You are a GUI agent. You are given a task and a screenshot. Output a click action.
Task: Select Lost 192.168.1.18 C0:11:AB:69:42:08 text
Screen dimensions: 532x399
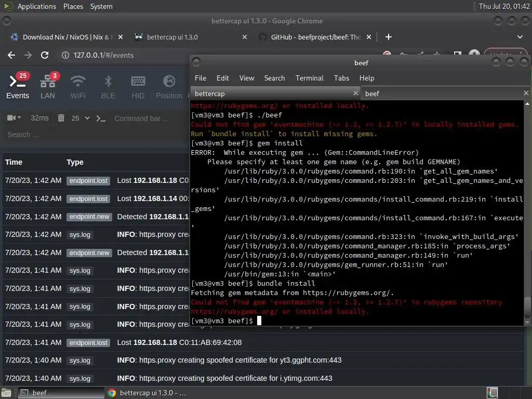[179, 343]
